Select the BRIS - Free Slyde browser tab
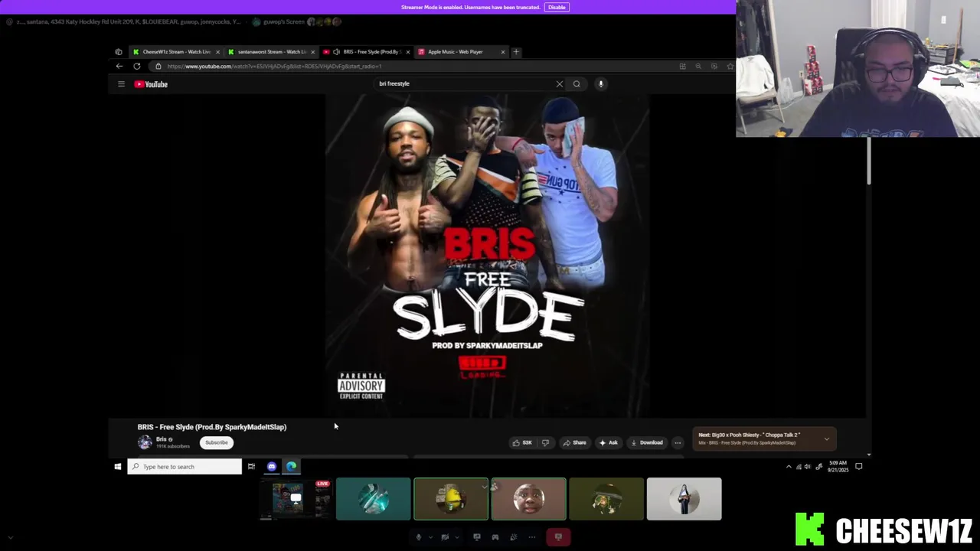980x551 pixels. [x=367, y=52]
